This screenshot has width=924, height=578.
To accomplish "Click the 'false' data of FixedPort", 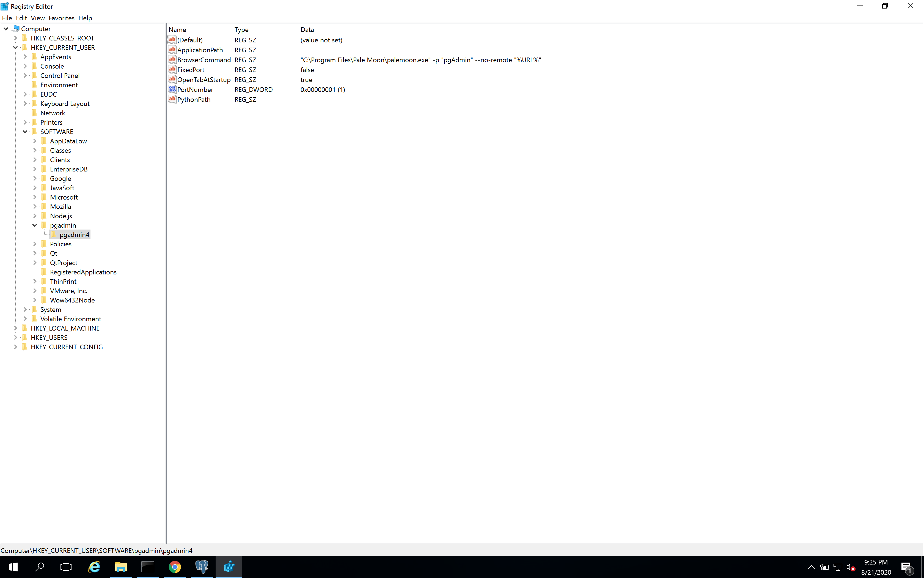I will point(307,70).
